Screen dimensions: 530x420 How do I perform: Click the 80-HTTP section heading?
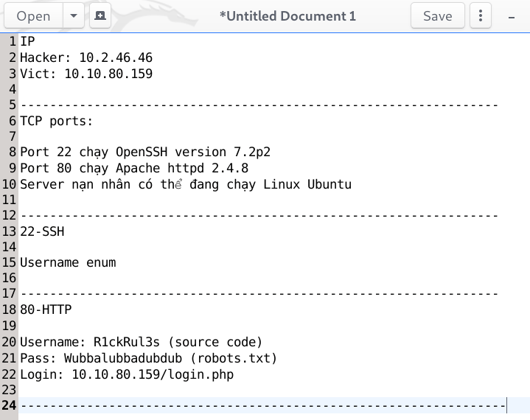click(x=46, y=310)
